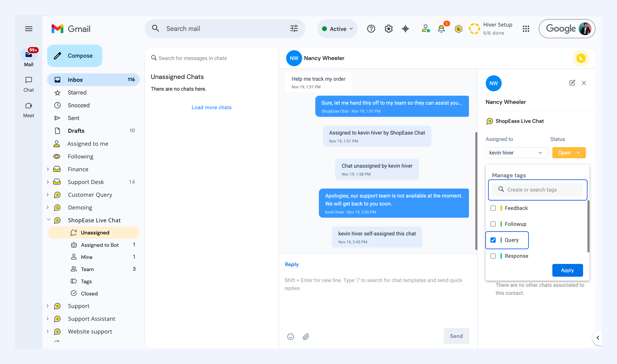
Task: Open the Support help icon
Action: (371, 29)
